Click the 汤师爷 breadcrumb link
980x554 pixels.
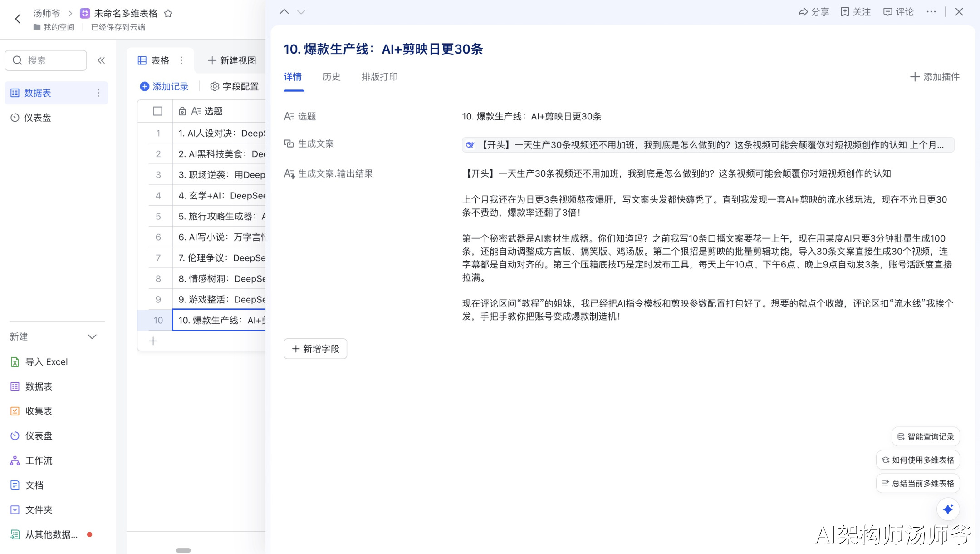pos(47,13)
